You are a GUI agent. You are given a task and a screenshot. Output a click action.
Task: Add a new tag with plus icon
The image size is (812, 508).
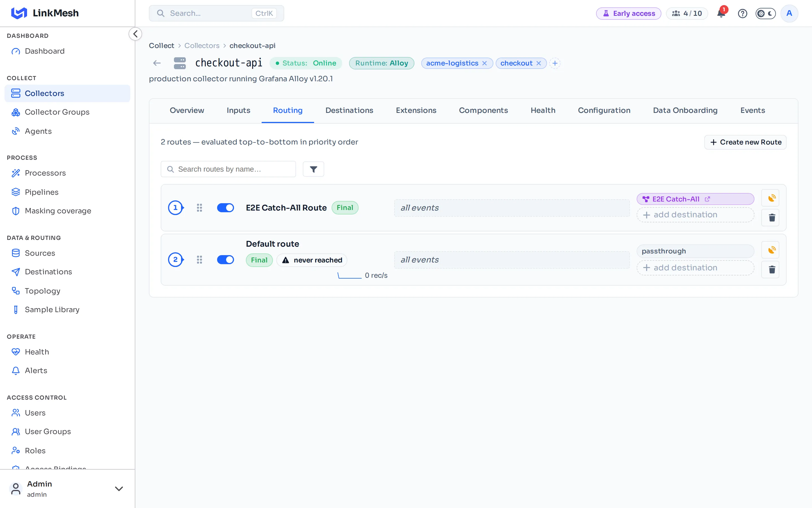pyautogui.click(x=555, y=63)
